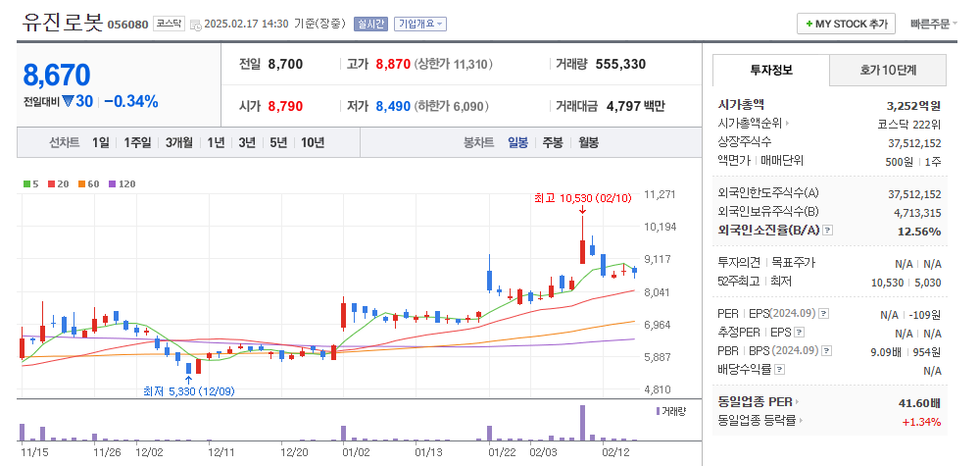Click the 상장주식수 value 37,512,152
The height and width of the screenshot is (466, 980).
[914, 143]
